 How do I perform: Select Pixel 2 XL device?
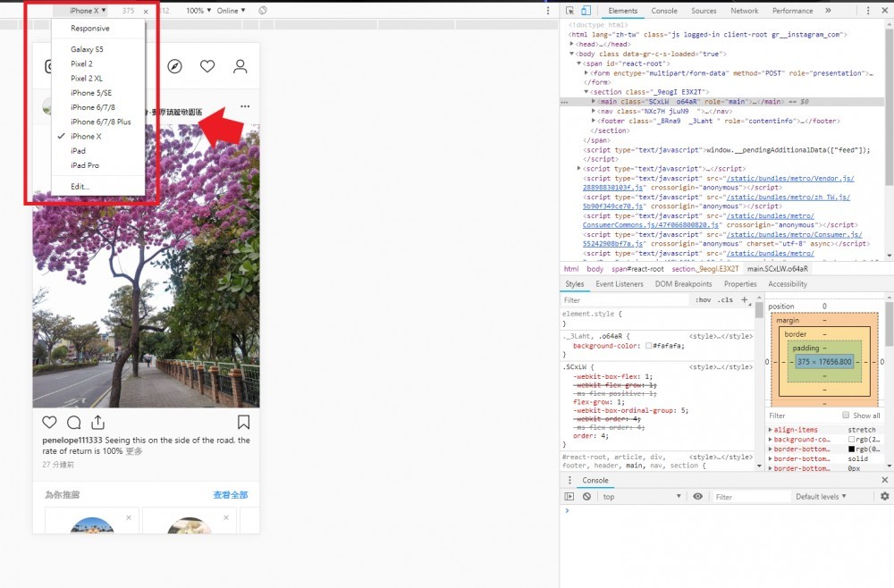(x=87, y=78)
